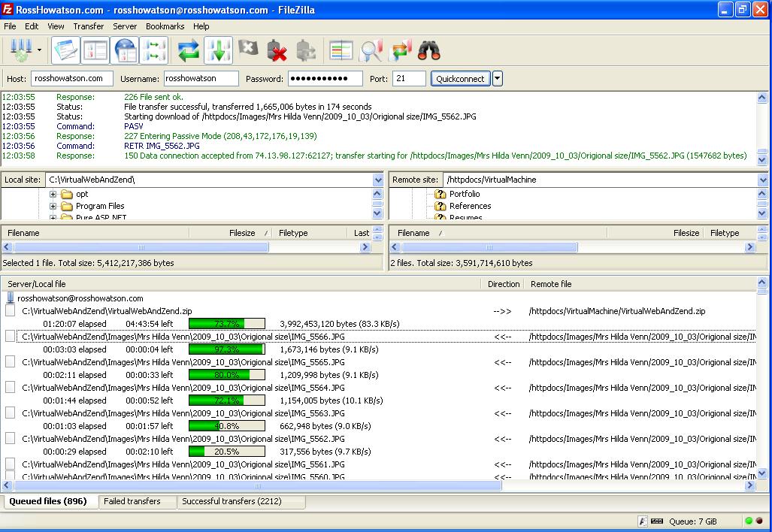Toggle transfer queue display icon
This screenshot has width=772, height=532.
pos(153,50)
